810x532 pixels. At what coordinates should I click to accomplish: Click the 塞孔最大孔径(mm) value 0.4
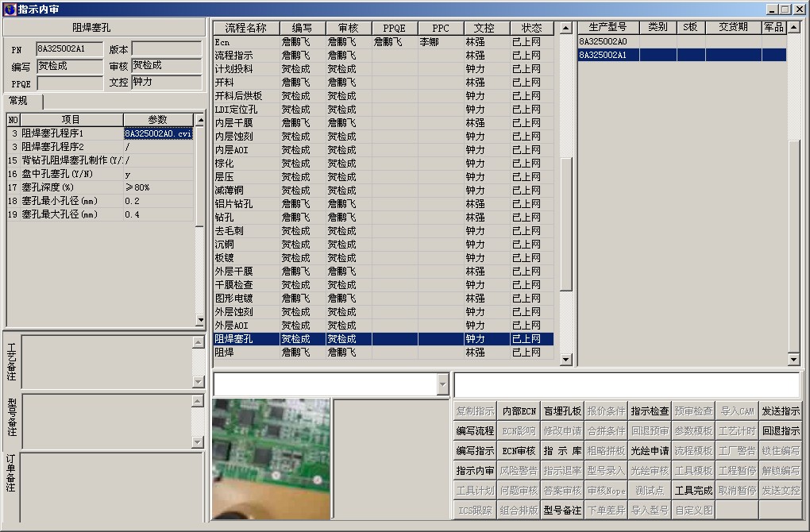[x=158, y=214]
